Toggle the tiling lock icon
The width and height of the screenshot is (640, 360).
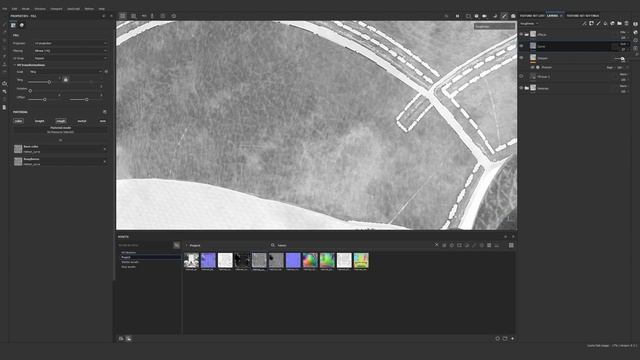[65, 79]
